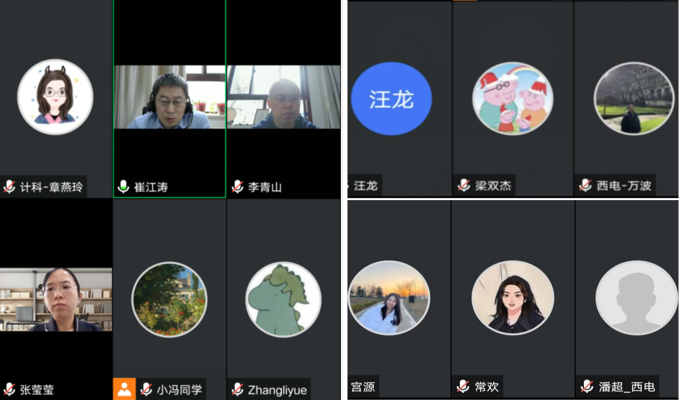This screenshot has height=400, width=679.
Task: Click the blue 汪龙 avatar circle
Action: pyautogui.click(x=391, y=98)
